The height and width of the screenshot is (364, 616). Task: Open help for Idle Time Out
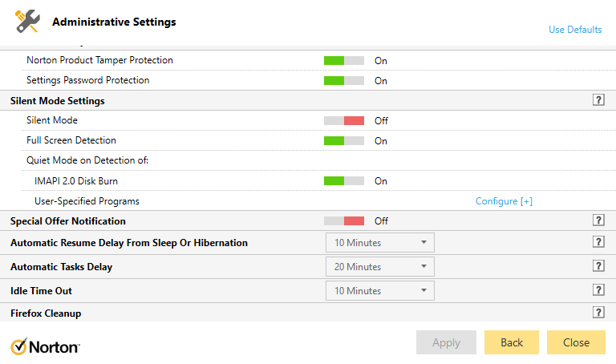[x=598, y=290]
